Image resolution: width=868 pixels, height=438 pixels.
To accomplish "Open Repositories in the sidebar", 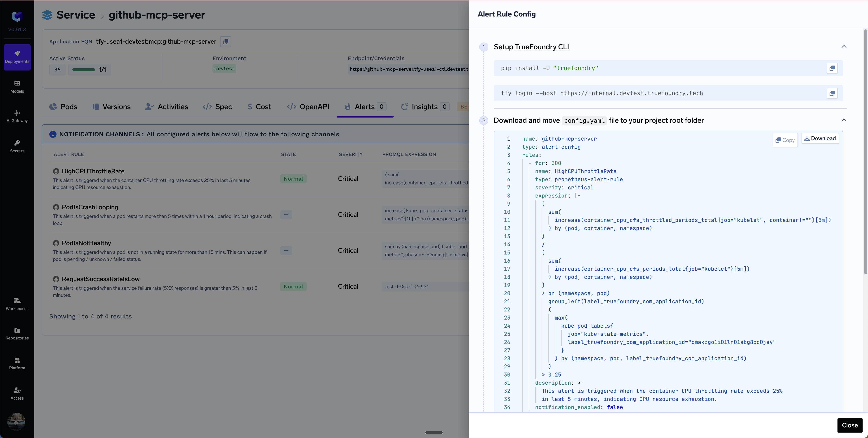I will 17,334.
